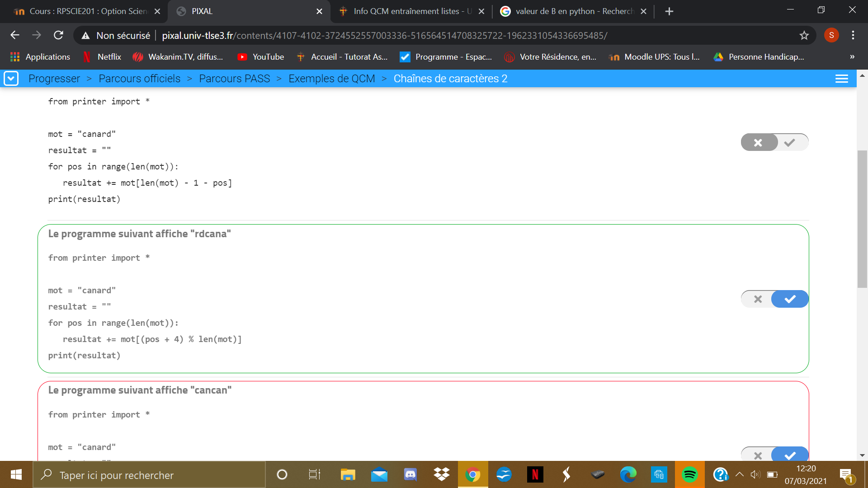The height and width of the screenshot is (488, 868).
Task: Reload the page with refresh icon
Action: (58, 35)
